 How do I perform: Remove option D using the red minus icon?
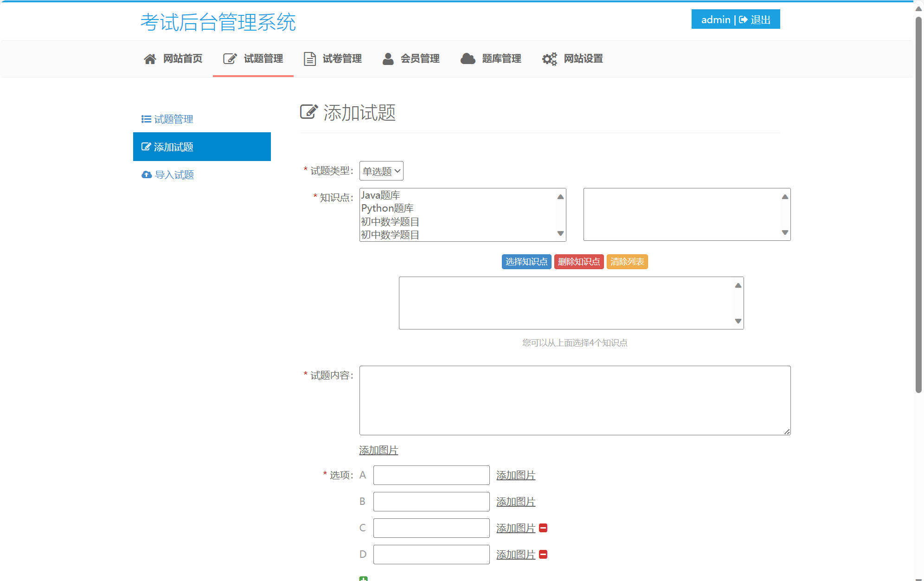tap(543, 554)
